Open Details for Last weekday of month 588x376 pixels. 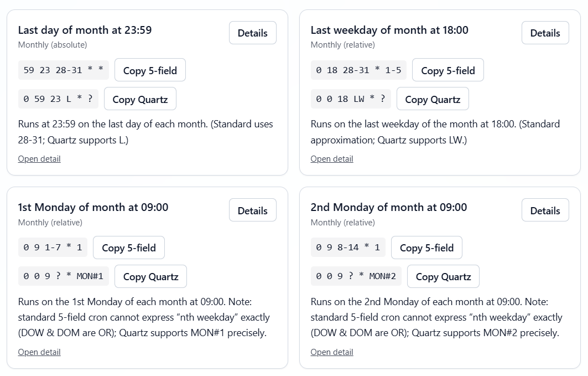pyautogui.click(x=545, y=33)
